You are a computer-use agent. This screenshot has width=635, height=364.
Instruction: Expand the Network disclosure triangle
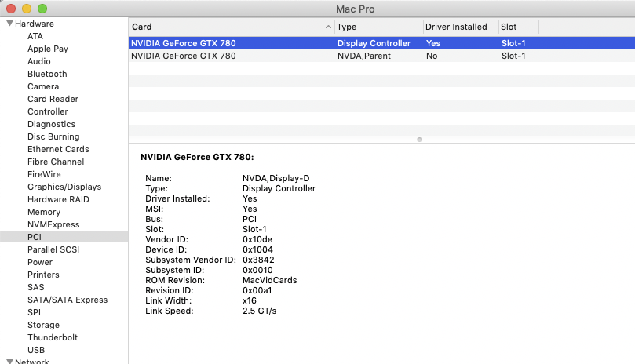coord(9,362)
